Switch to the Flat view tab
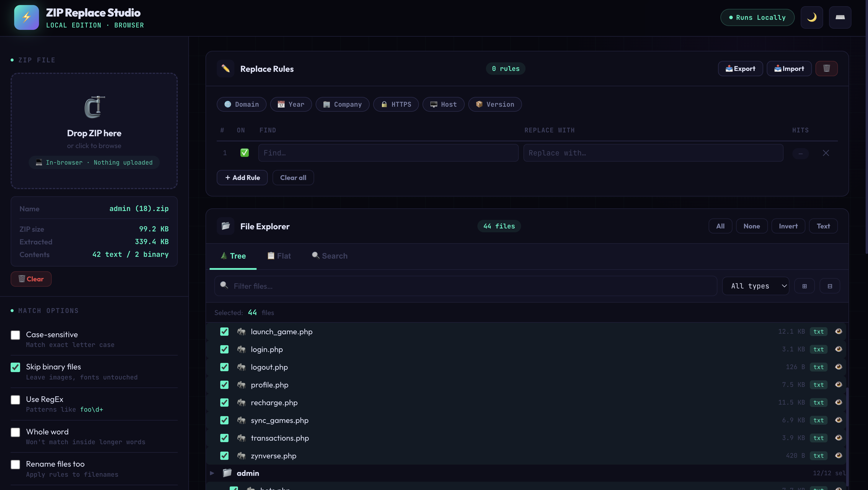The height and width of the screenshot is (490, 868). 279,256
